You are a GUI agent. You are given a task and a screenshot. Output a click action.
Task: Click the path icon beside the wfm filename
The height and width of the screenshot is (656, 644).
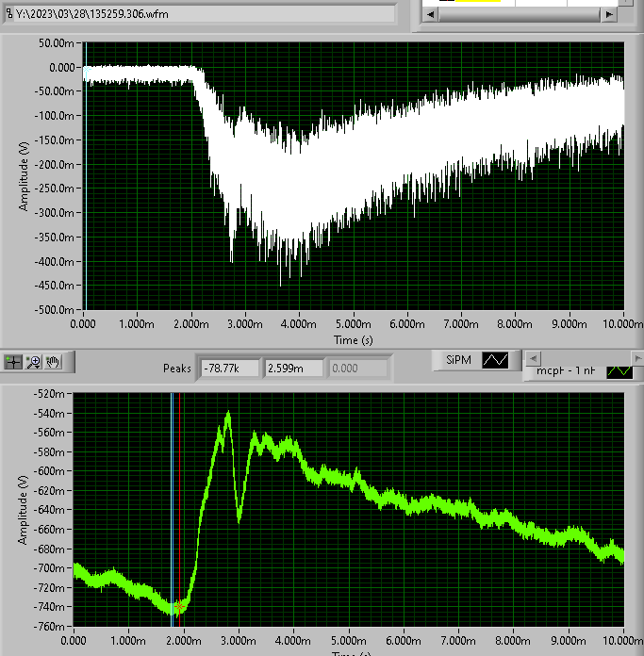click(x=9, y=14)
